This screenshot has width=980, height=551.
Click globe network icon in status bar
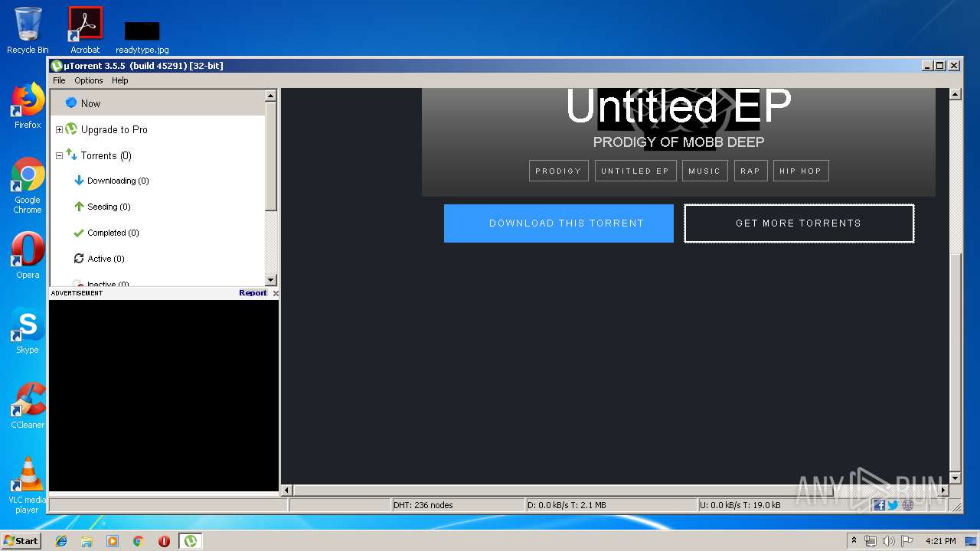coord(907,505)
